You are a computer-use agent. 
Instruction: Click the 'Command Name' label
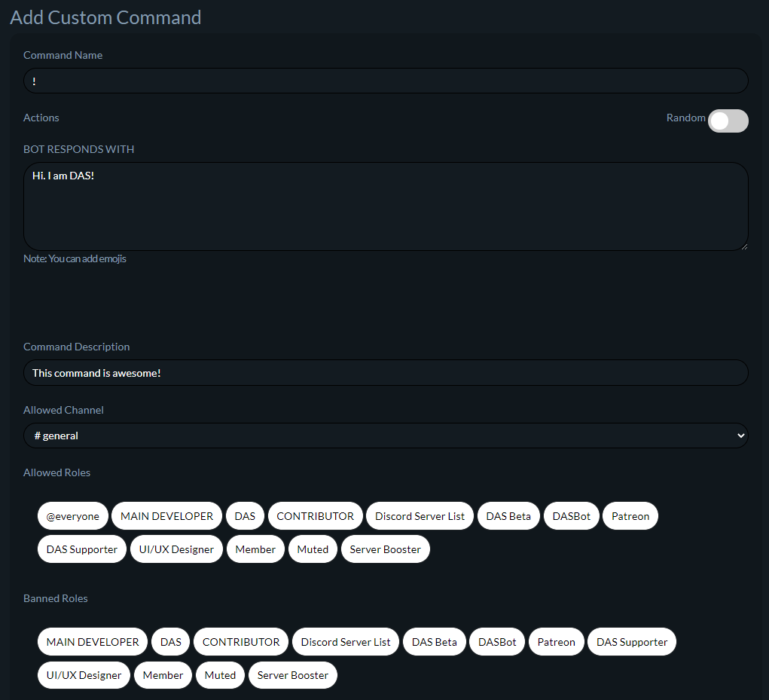point(63,55)
